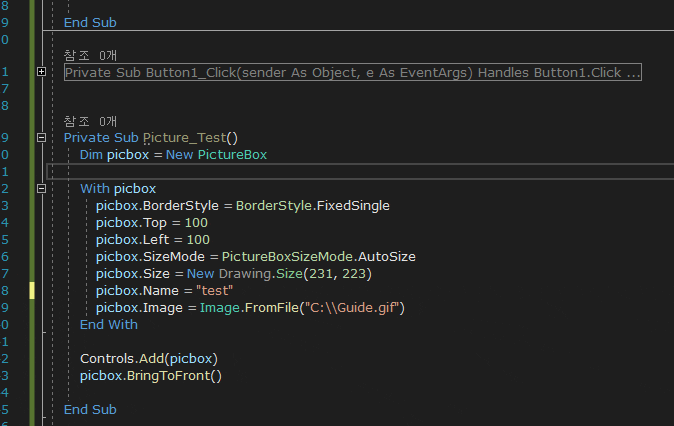Open references link above Picture_Test
The height and width of the screenshot is (426, 674).
click(90, 122)
